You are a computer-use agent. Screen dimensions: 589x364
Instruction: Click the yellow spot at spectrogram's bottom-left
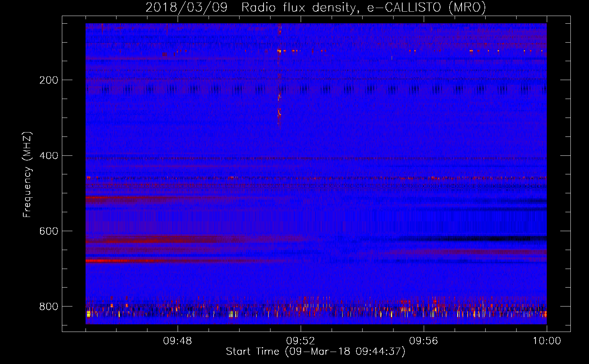click(88, 314)
